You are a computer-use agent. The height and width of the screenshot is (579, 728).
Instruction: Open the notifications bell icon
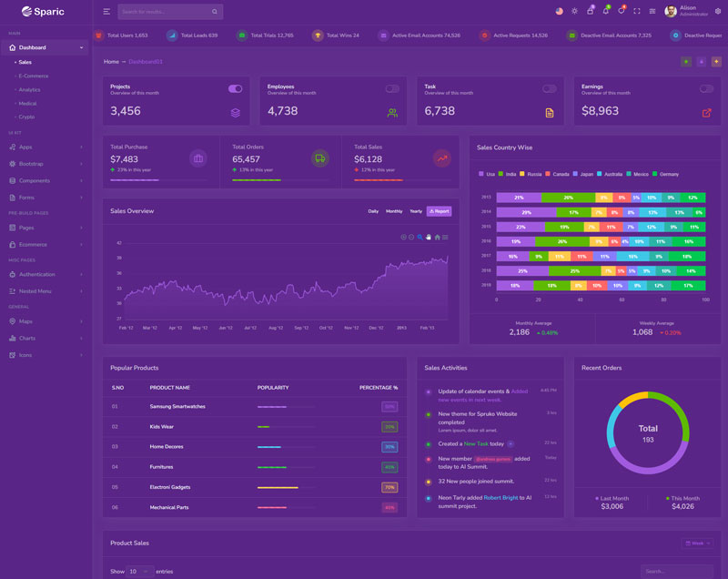(x=605, y=11)
